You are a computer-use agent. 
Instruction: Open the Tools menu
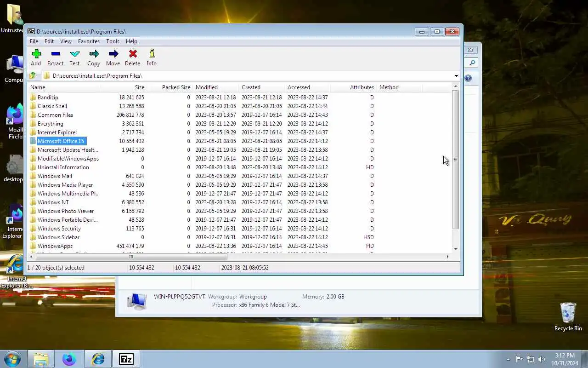point(113,41)
